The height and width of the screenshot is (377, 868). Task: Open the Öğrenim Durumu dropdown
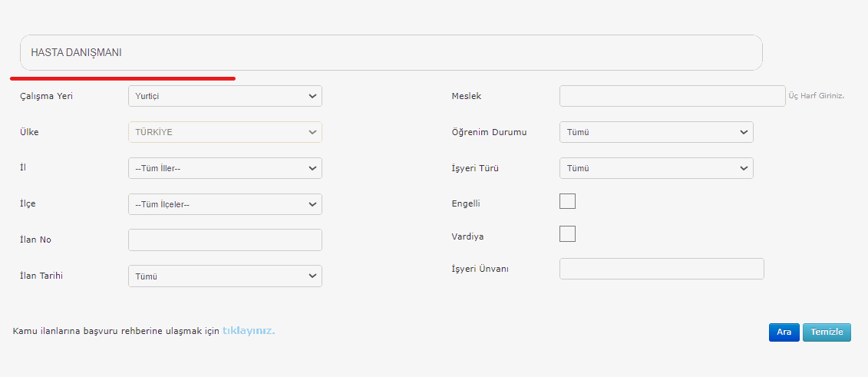coord(656,132)
